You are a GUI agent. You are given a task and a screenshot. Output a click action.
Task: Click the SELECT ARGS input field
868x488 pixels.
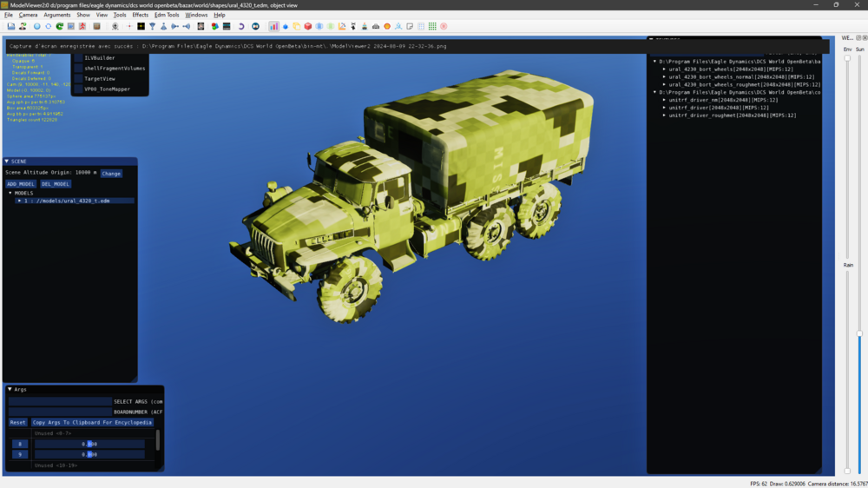pyautogui.click(x=60, y=401)
